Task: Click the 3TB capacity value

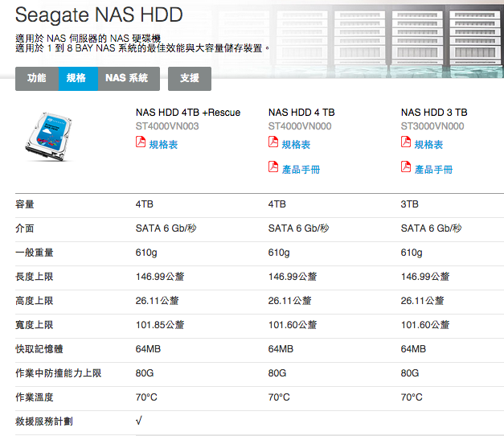Action: point(409,204)
